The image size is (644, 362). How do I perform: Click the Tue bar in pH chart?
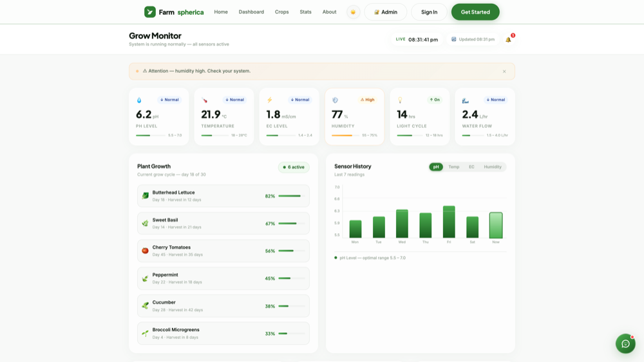coord(379,227)
